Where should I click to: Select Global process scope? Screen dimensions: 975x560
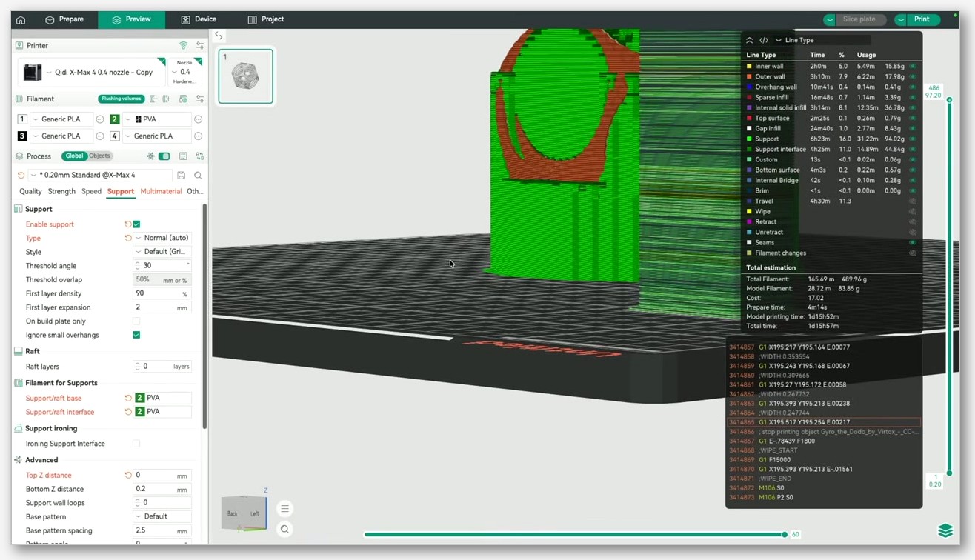point(74,156)
